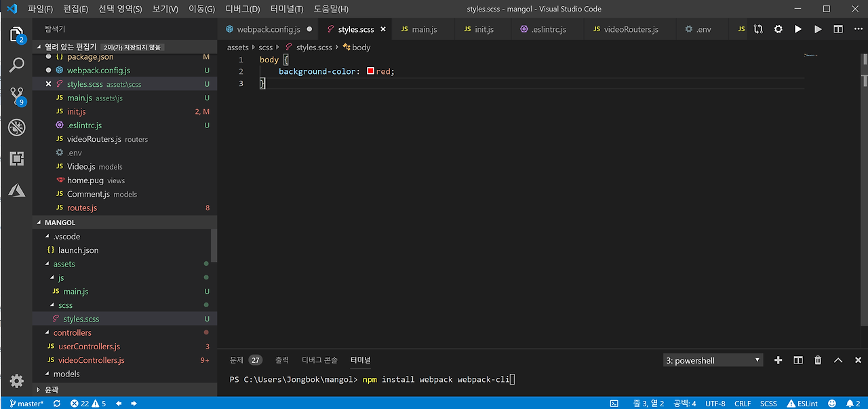
Task: Switch to main.js editor tab
Action: (425, 29)
